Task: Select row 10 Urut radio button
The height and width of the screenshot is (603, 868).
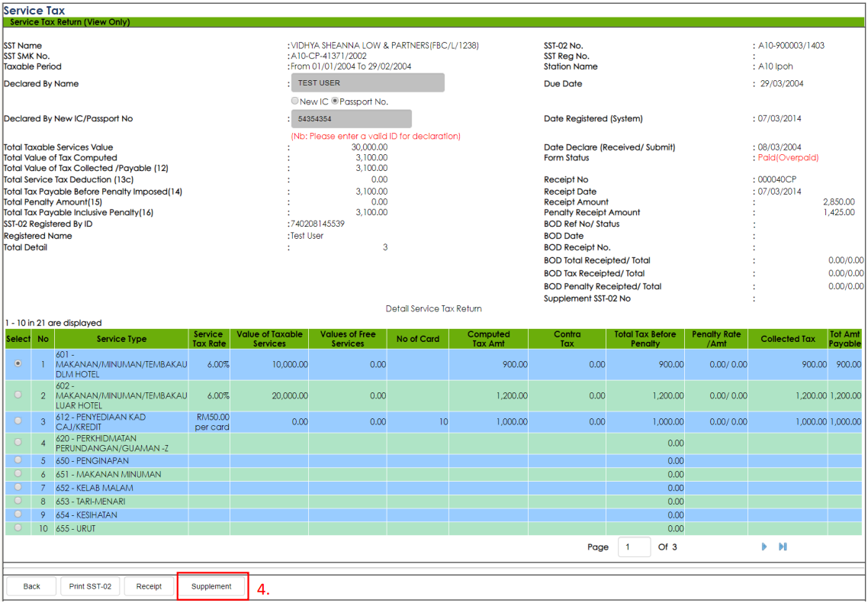Action: (x=18, y=528)
